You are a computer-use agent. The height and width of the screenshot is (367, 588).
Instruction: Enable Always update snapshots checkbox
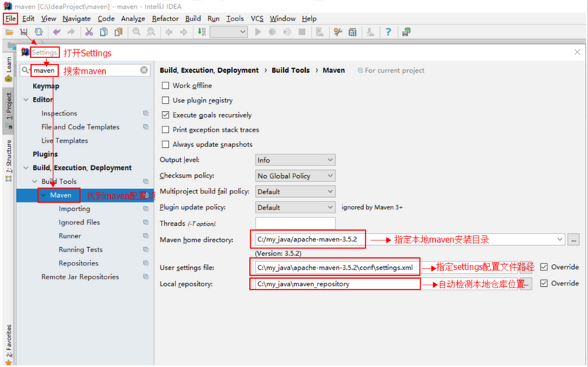[x=165, y=144]
